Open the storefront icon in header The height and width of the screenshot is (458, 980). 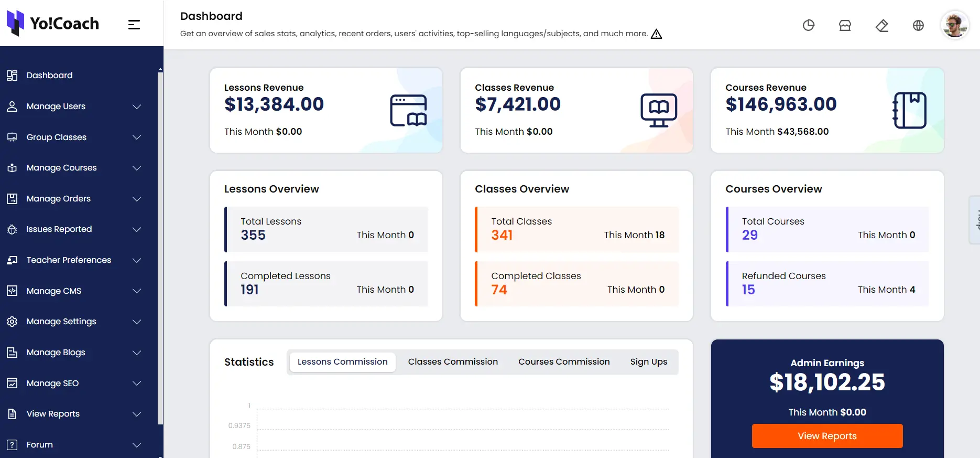(x=845, y=25)
